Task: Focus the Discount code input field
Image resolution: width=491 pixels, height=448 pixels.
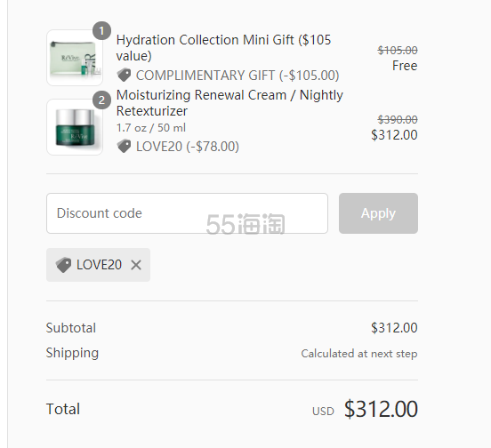Action: pos(187,213)
